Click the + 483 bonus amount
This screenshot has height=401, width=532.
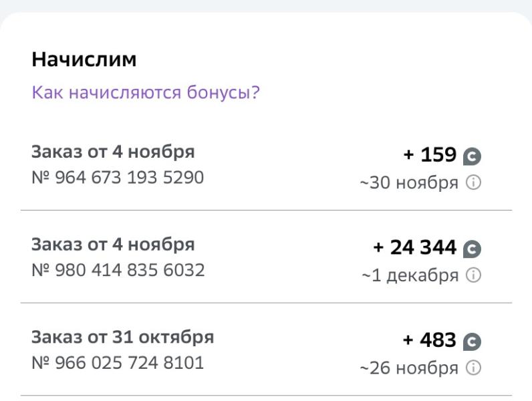429,340
